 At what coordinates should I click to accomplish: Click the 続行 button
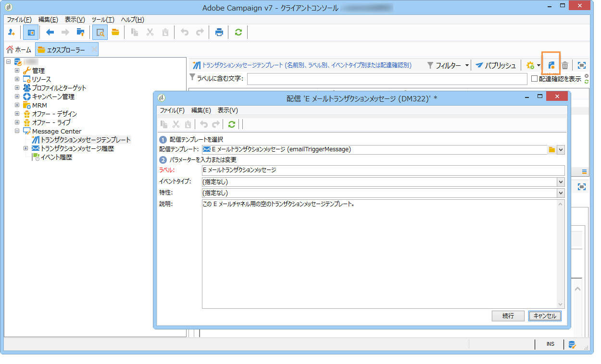(508, 315)
